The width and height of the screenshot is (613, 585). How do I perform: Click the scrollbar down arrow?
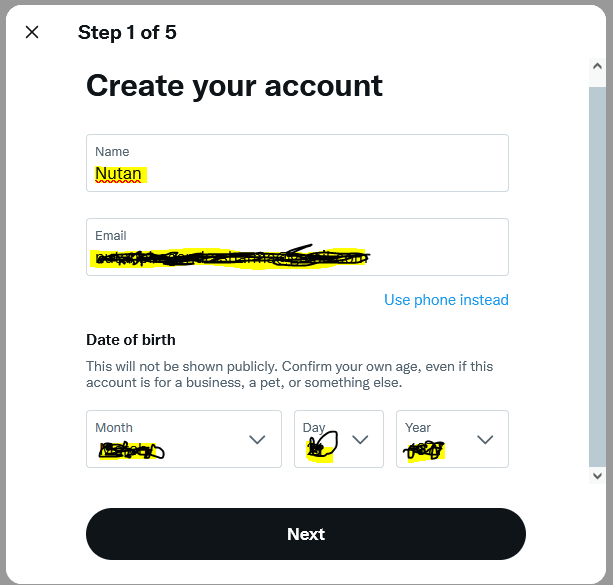597,476
